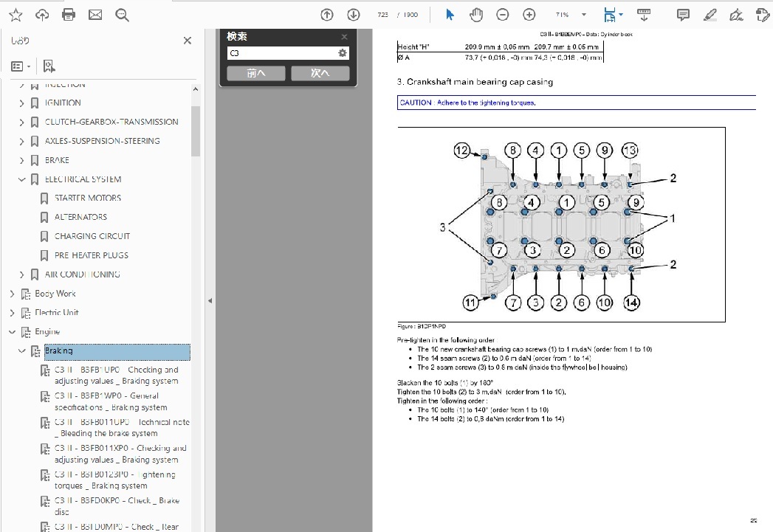Open the CHARGING CIRCUIT bookmark
Viewport: 773px width, 532px height.
(x=92, y=236)
